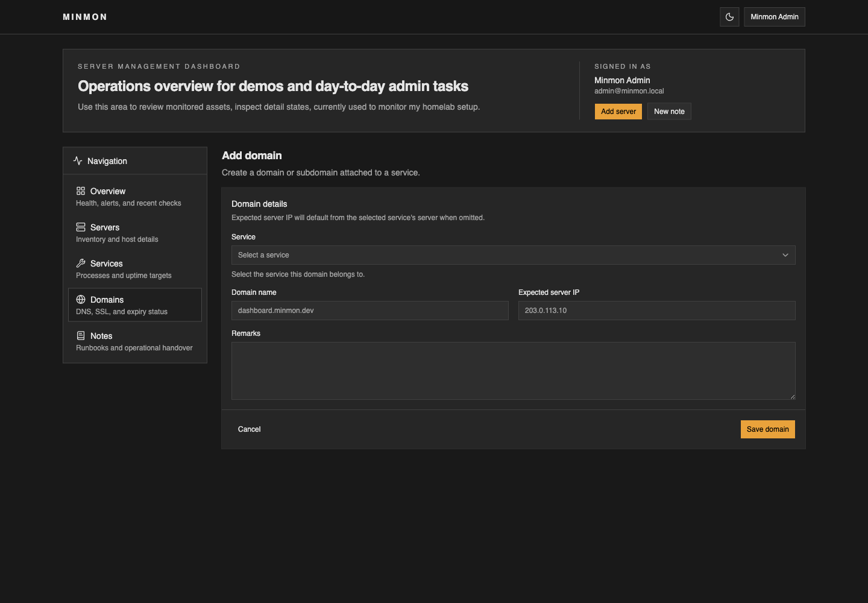The width and height of the screenshot is (868, 603).
Task: Click the Overview grid icon
Action: [x=81, y=191]
